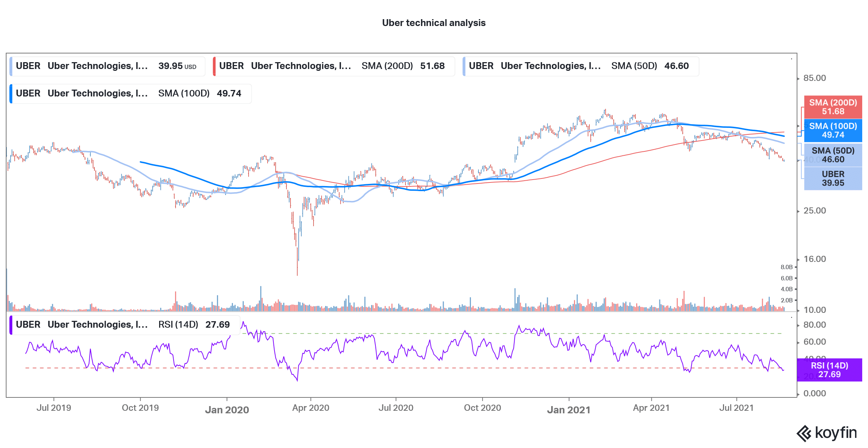Click the 'Apr 2021' date axis label

[651, 408]
